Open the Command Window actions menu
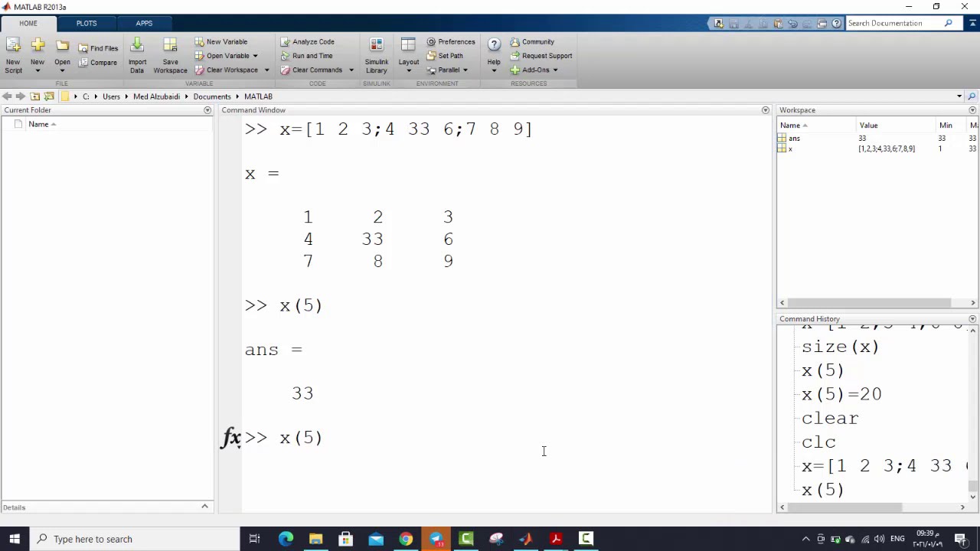 click(766, 110)
